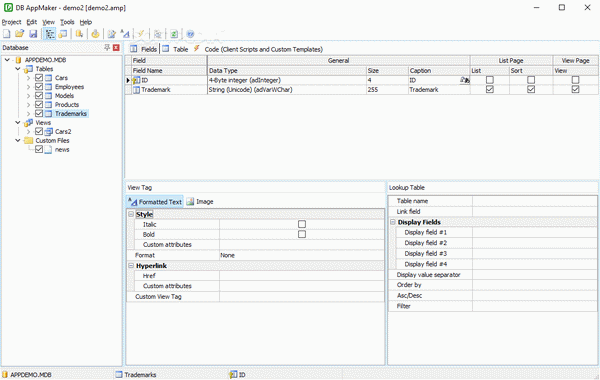This screenshot has width=600, height=380.
Task: Click the Trademarks table icon in the status bar
Action: click(x=119, y=375)
